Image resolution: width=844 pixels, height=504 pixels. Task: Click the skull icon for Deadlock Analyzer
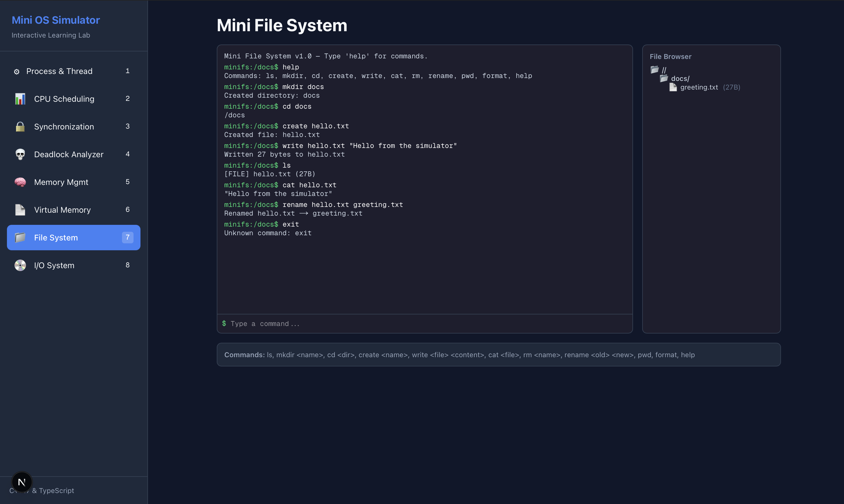(x=20, y=154)
